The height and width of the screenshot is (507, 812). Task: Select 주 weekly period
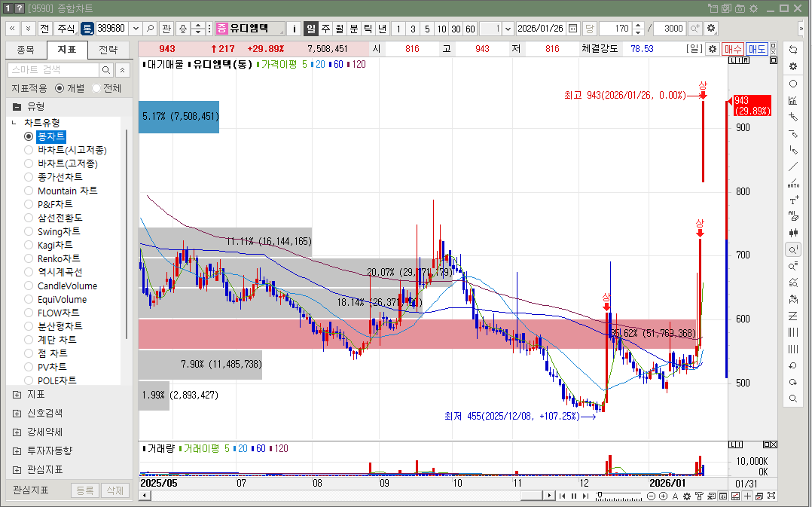pyautogui.click(x=325, y=29)
